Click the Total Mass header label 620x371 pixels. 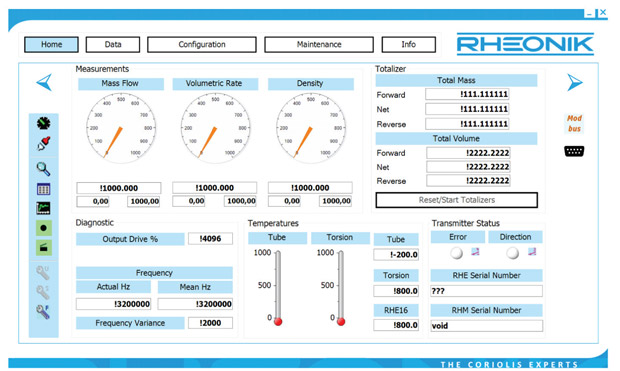(456, 80)
